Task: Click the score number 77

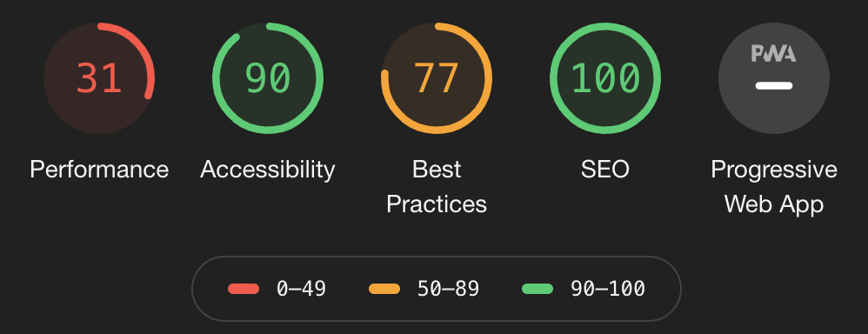Action: 437,78
